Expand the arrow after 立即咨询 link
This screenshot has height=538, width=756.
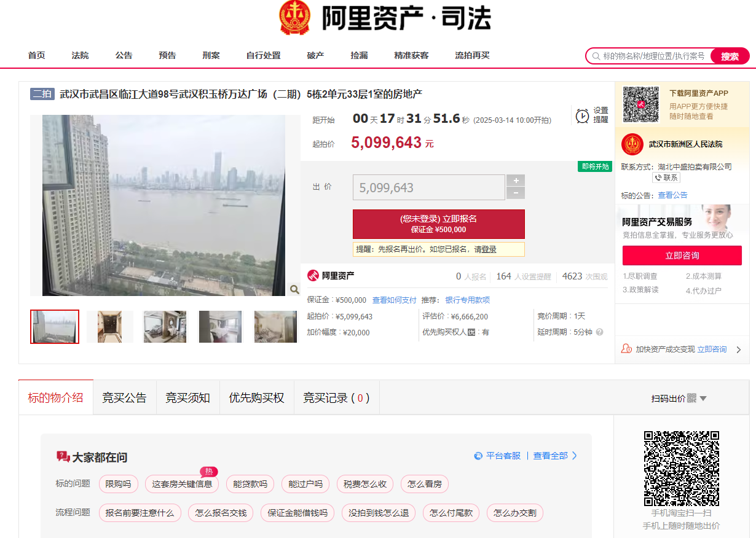pyautogui.click(x=739, y=349)
